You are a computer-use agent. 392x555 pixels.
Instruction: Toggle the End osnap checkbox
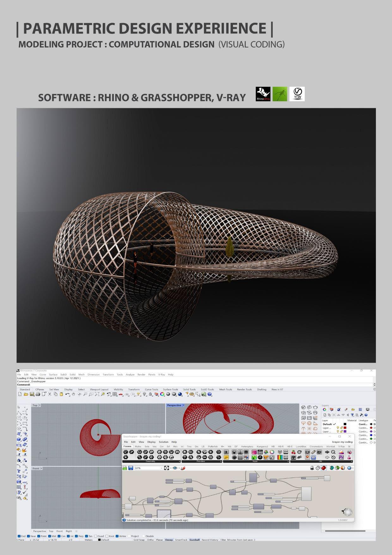(x=19, y=536)
